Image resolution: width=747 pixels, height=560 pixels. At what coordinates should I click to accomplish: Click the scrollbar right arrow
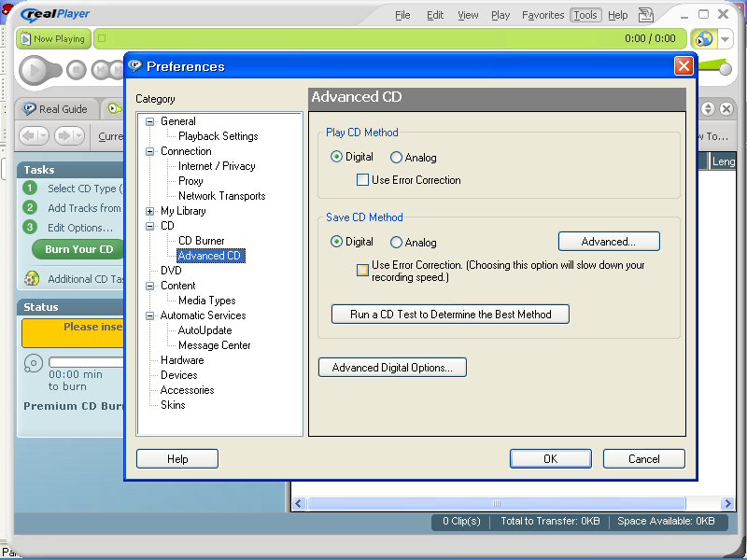[x=727, y=503]
